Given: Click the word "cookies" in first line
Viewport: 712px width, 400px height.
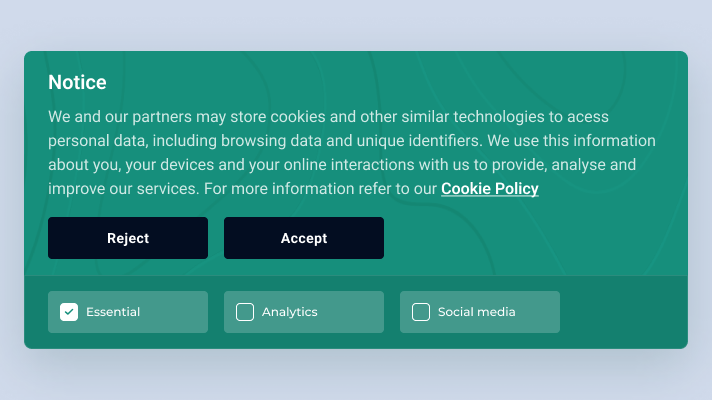Looking at the screenshot, I should pyautogui.click(x=298, y=117).
